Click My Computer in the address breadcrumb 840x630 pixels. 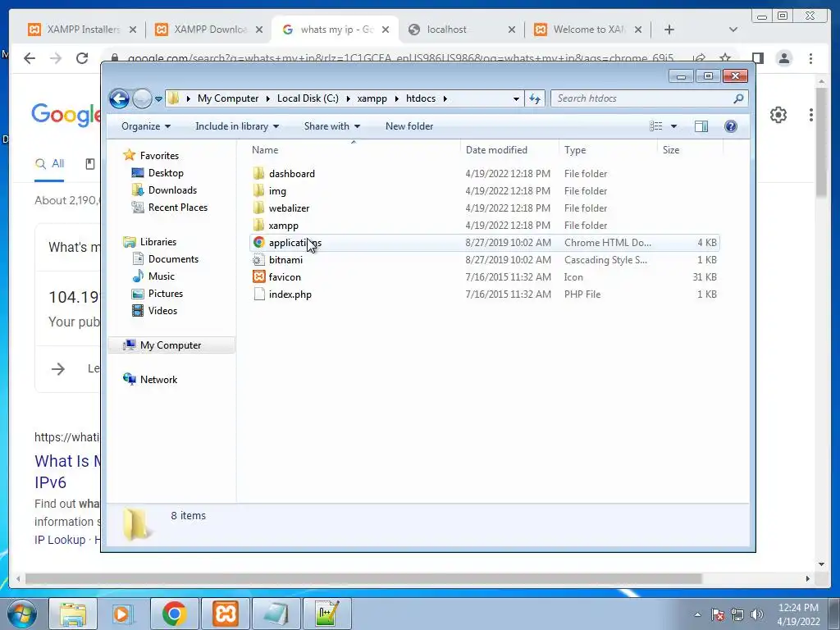[228, 98]
